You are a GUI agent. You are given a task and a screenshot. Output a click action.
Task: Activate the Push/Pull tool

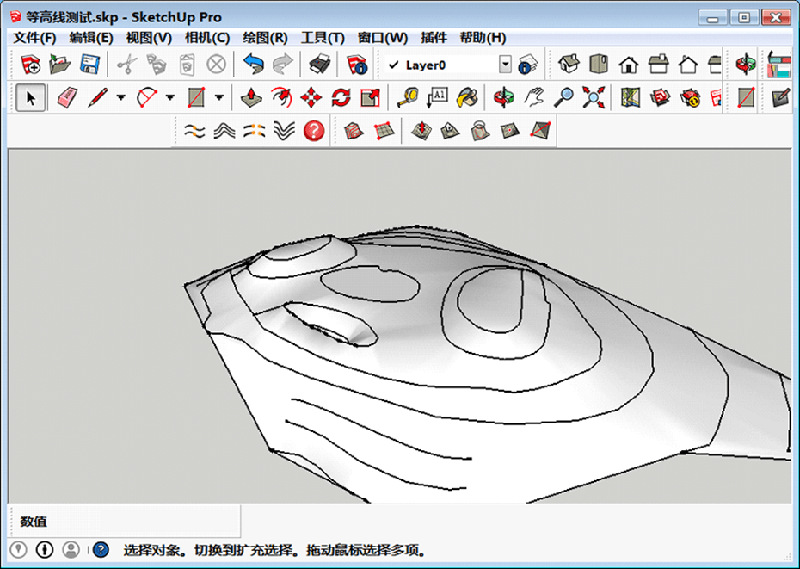(x=253, y=97)
